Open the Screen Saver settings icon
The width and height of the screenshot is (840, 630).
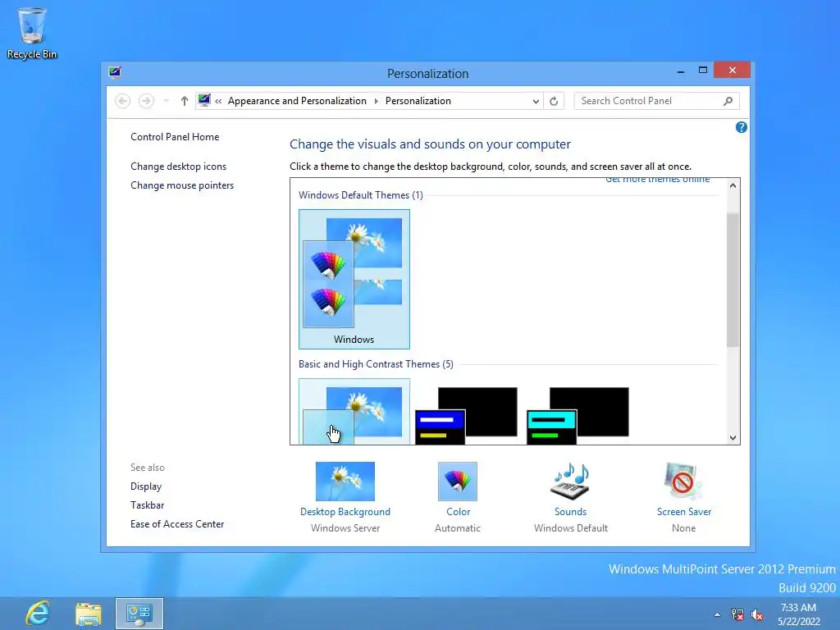[x=683, y=481]
